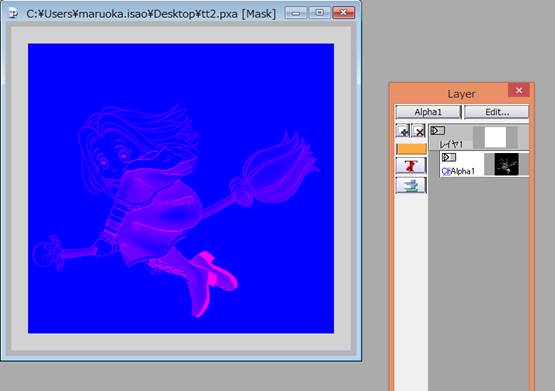Click the Edit... button in Layer panel
555x391 pixels.
[496, 112]
